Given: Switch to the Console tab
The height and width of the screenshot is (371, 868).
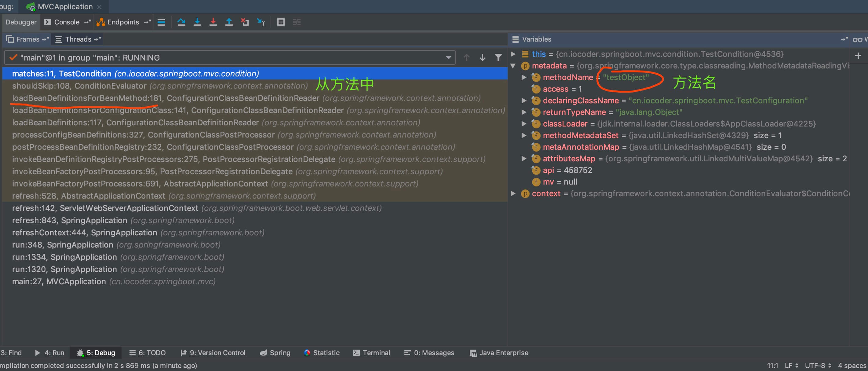Looking at the screenshot, I should pyautogui.click(x=66, y=22).
